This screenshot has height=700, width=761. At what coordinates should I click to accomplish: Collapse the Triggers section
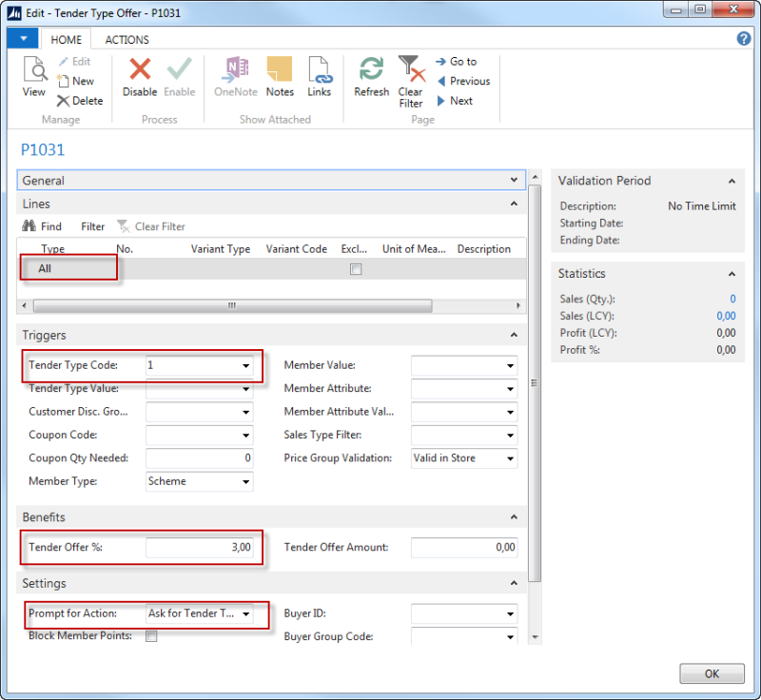pyautogui.click(x=515, y=334)
